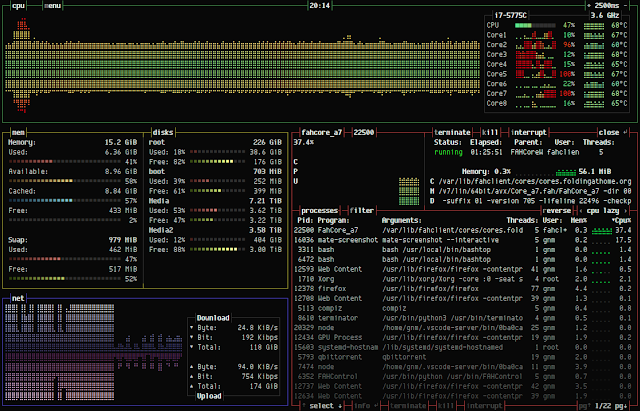
Task: Toggle reverse sorting of processes
Action: [556, 211]
